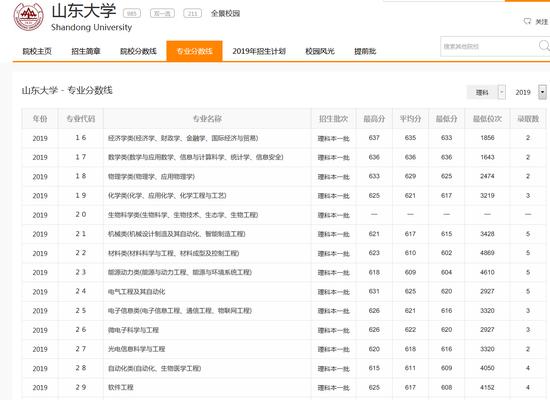Select the 物理学类 major row name
This screenshot has height=400, width=550.
pos(151,176)
